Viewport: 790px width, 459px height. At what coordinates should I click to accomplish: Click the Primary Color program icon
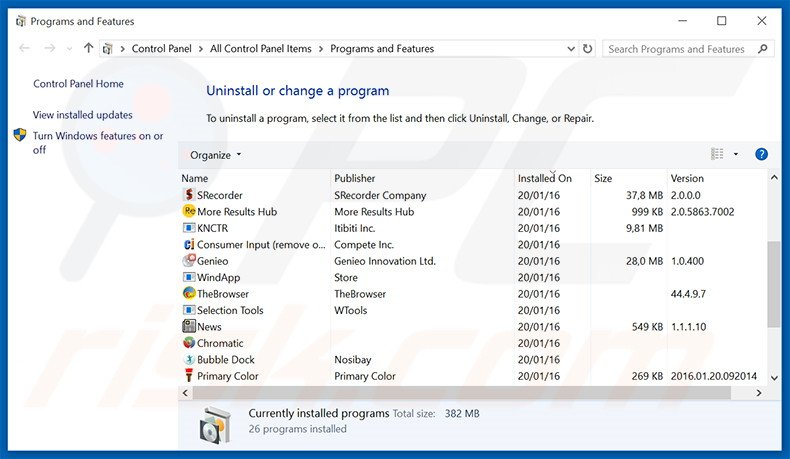click(x=189, y=375)
